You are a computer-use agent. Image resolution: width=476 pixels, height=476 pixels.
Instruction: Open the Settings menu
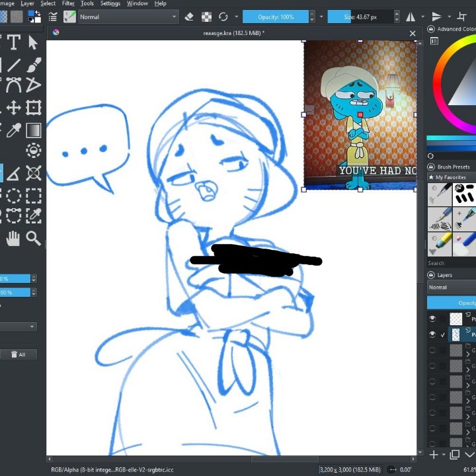coord(110,3)
